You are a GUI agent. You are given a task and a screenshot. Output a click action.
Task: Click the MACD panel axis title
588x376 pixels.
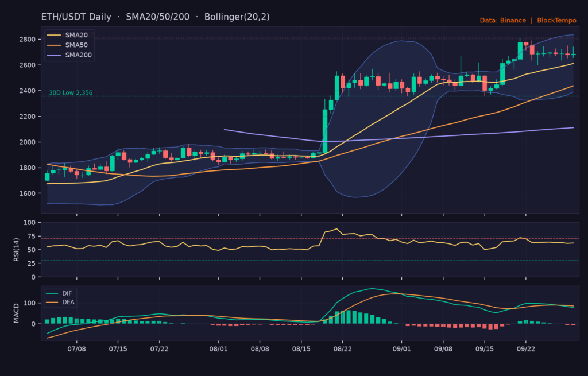[16, 313]
